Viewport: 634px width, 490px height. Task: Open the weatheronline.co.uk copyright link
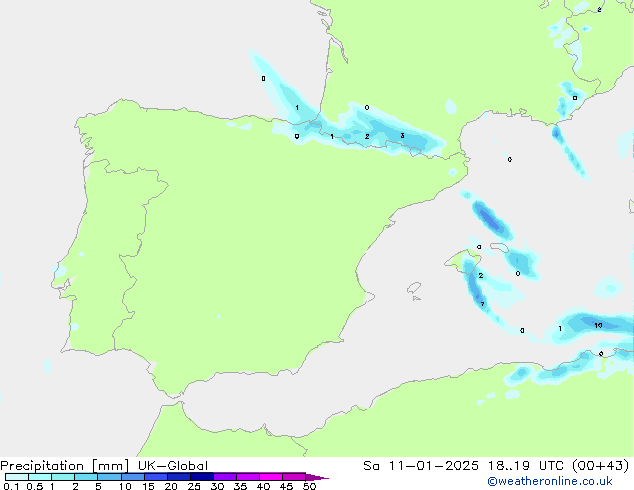pos(549,481)
